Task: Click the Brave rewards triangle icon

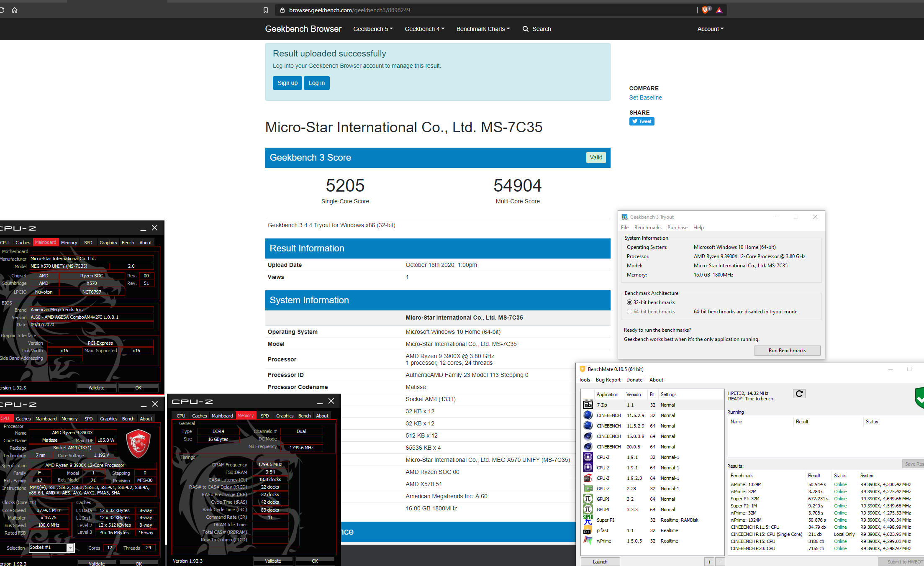Action: [x=719, y=10]
